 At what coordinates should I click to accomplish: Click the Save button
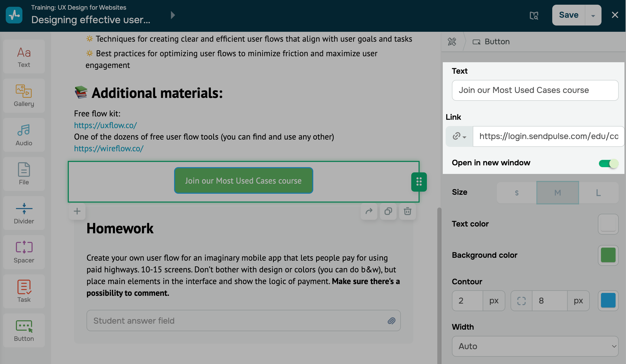click(568, 15)
